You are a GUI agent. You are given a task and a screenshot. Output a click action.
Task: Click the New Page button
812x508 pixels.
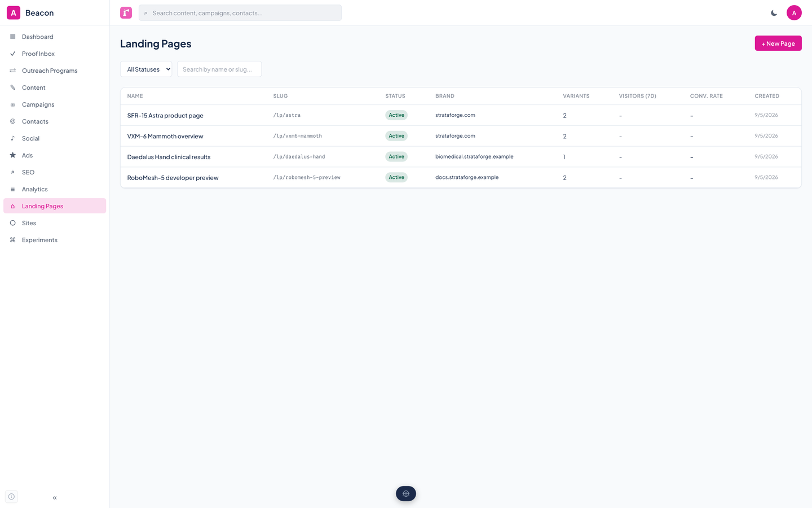point(778,43)
